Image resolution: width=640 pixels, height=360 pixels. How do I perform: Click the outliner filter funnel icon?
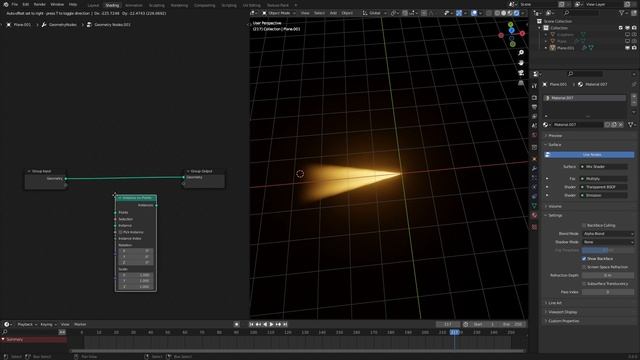point(622,13)
